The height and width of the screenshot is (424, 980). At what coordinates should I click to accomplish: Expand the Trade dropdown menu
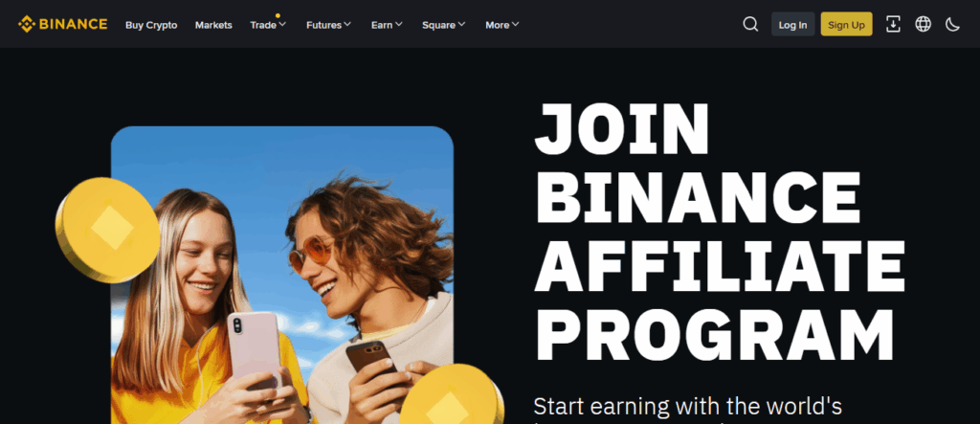coord(268,25)
